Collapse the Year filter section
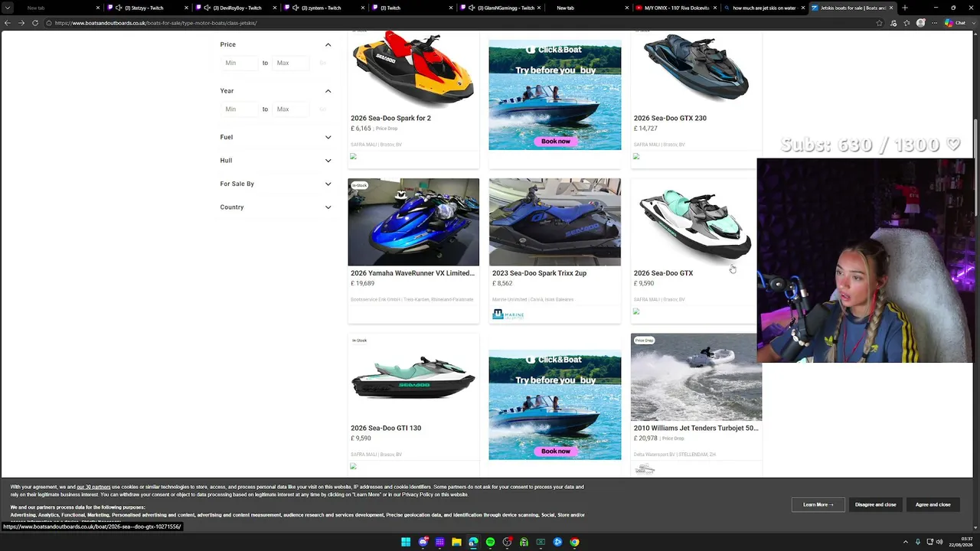The image size is (980, 551). [328, 91]
